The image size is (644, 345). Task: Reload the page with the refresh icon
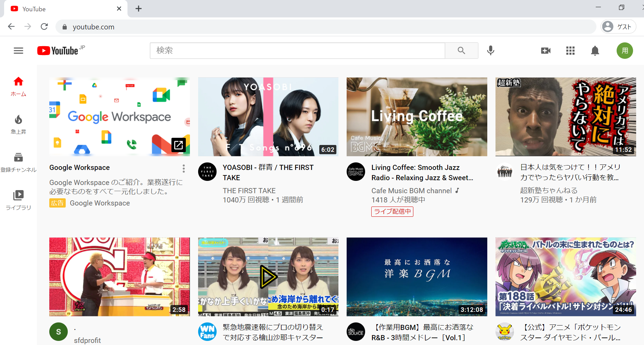pos(44,26)
